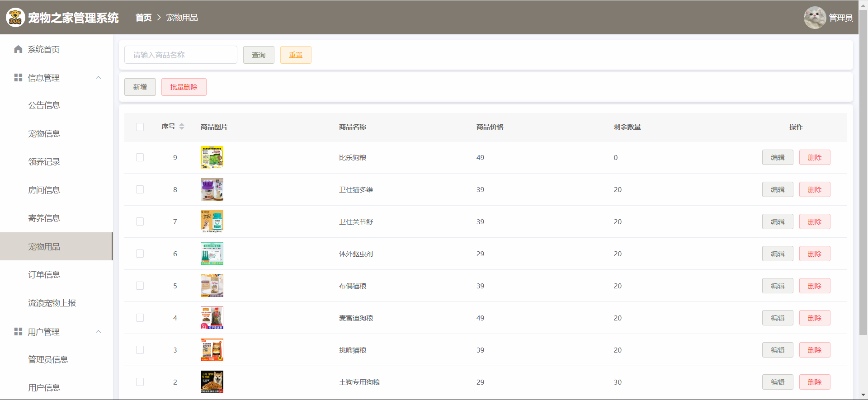This screenshot has width=868, height=400.
Task: Open 宠物信息 sidebar item
Action: pyautogui.click(x=57, y=134)
